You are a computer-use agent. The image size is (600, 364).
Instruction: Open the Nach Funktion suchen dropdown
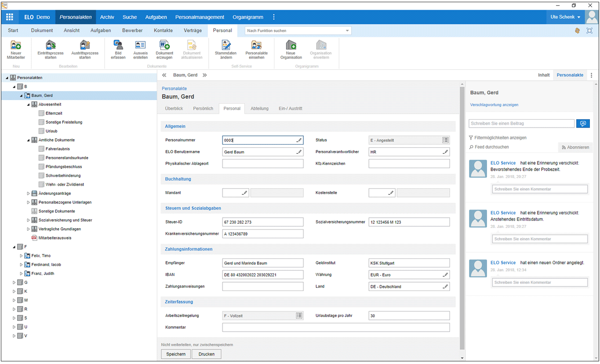click(348, 31)
